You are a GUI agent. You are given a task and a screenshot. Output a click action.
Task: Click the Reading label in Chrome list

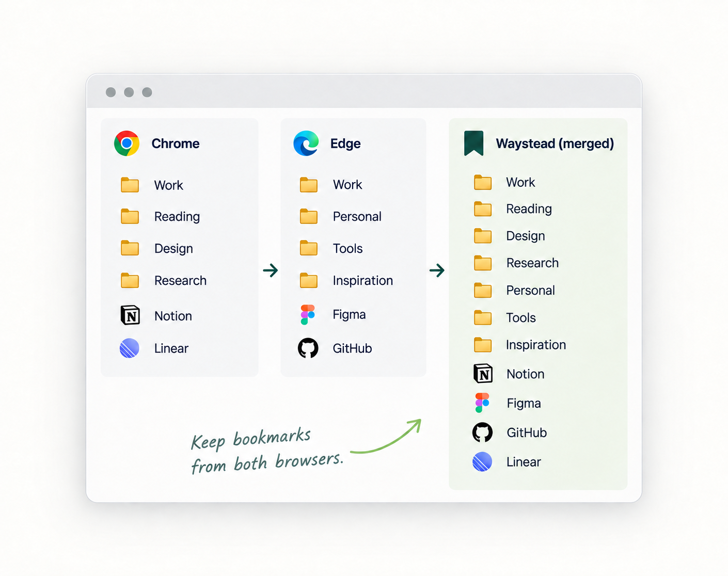[177, 217]
